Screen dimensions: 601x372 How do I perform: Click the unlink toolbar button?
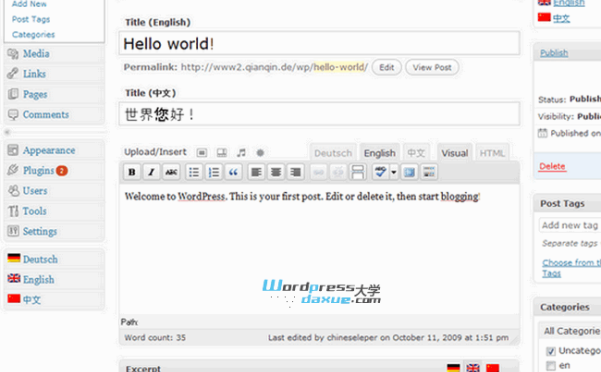338,172
